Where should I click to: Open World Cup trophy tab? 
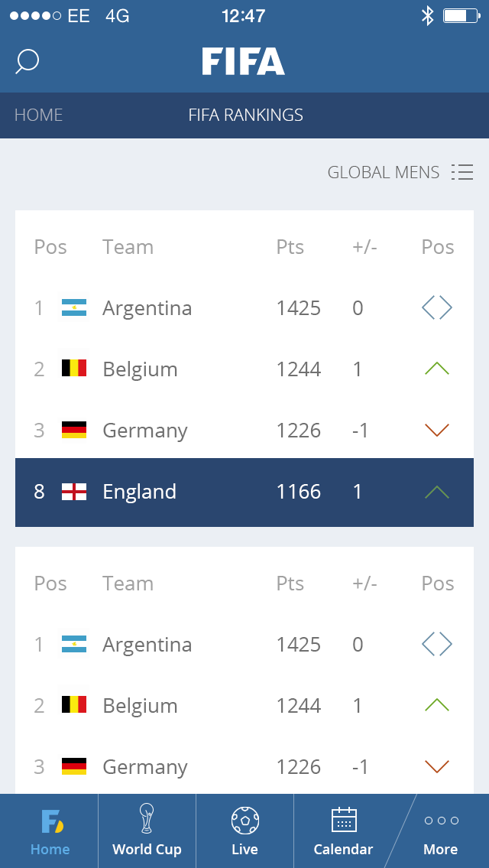147,820
